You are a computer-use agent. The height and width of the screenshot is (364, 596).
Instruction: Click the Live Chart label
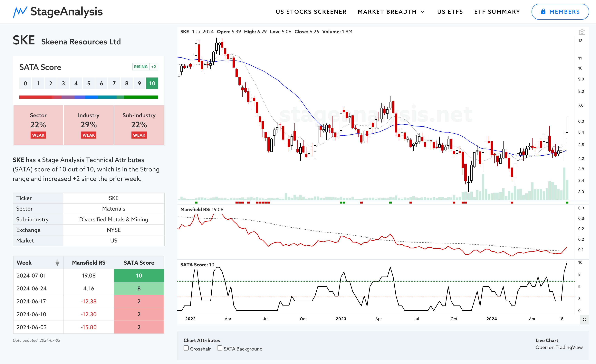click(x=547, y=340)
